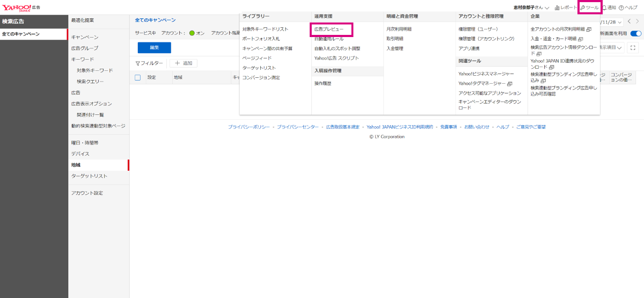Open 関連付け一覧 sub-item
Image resolution: width=644 pixels, height=298 pixels.
(90, 115)
